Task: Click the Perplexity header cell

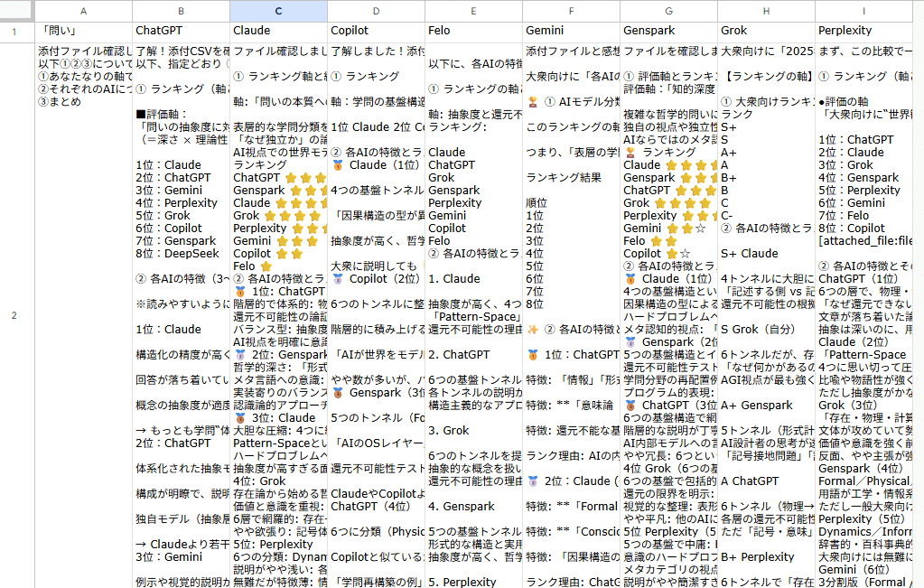Action: coord(863,32)
